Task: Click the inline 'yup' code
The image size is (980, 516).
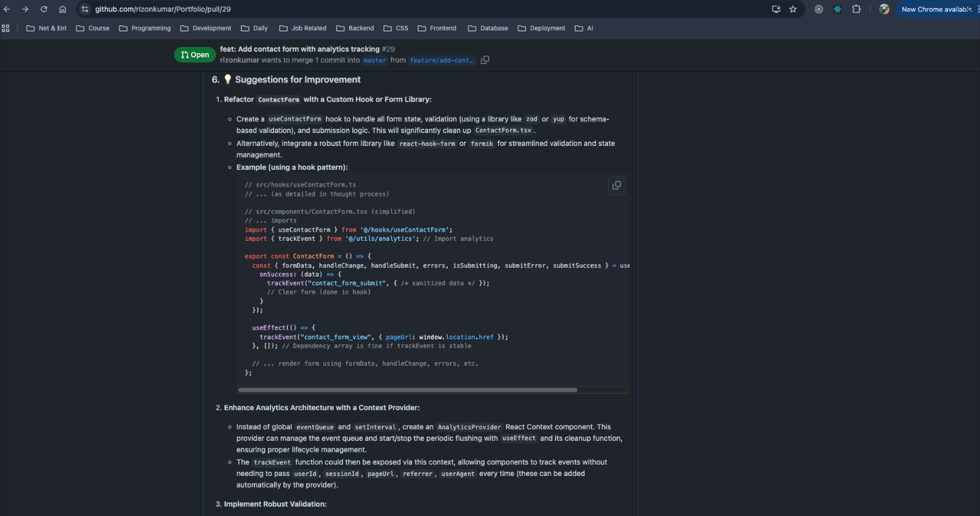Action: pos(558,119)
